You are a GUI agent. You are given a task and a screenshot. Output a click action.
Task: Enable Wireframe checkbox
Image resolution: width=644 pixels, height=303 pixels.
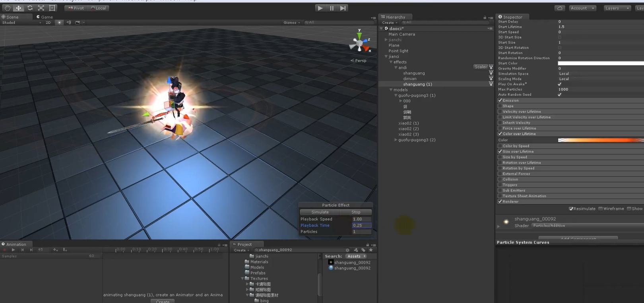pos(601,209)
